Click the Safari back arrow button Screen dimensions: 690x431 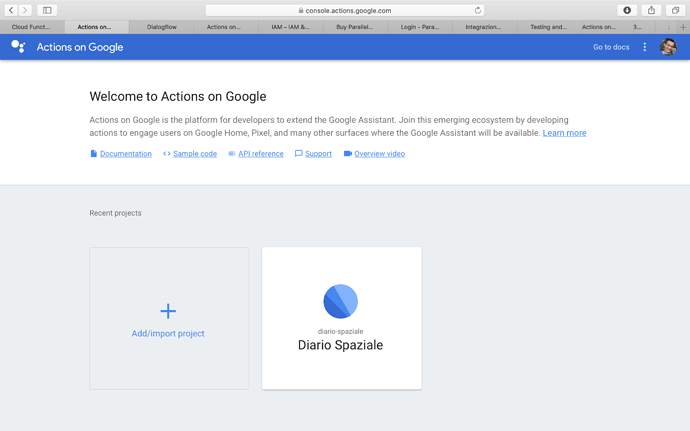tap(11, 10)
